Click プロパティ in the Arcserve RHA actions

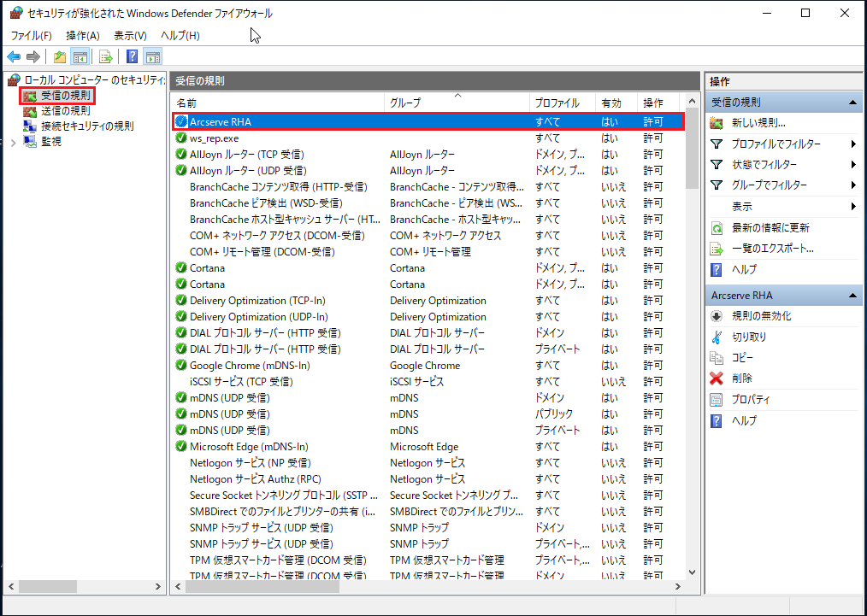[x=751, y=400]
